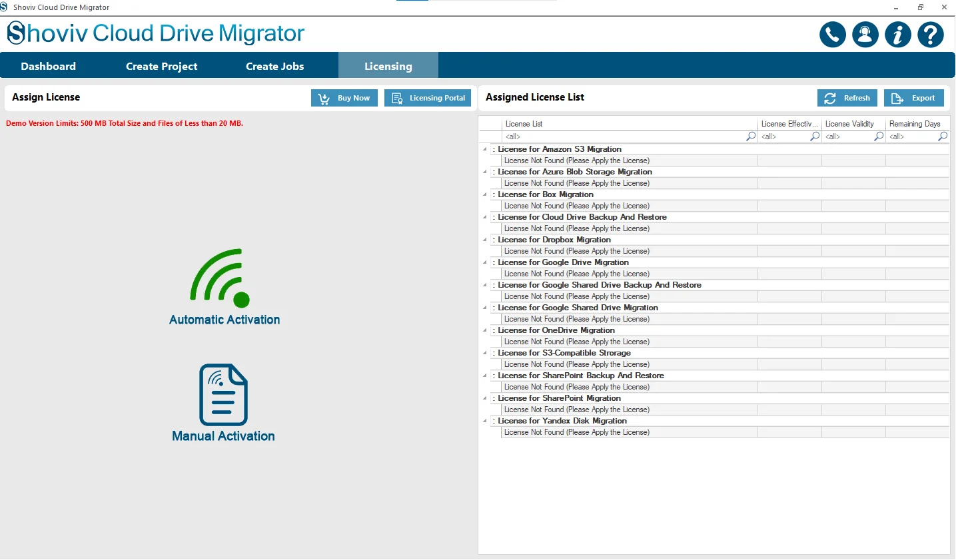Image resolution: width=956 pixels, height=560 pixels.
Task: Sort by Remaining Days column header
Action: [x=917, y=124]
